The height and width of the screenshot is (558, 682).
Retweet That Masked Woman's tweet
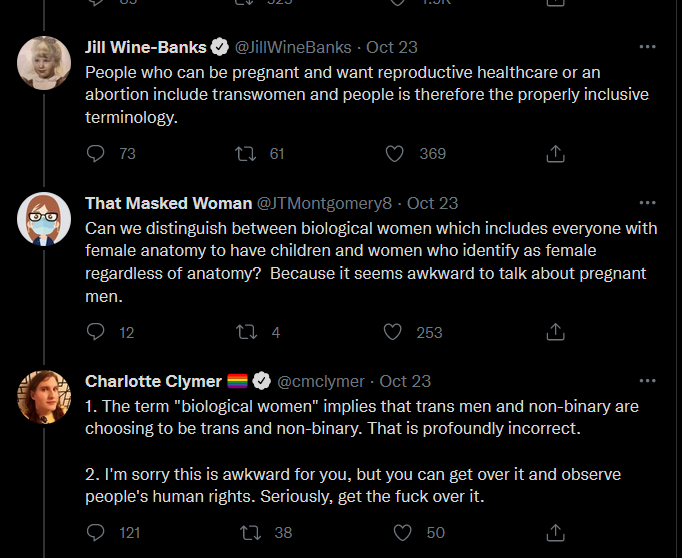tap(244, 332)
